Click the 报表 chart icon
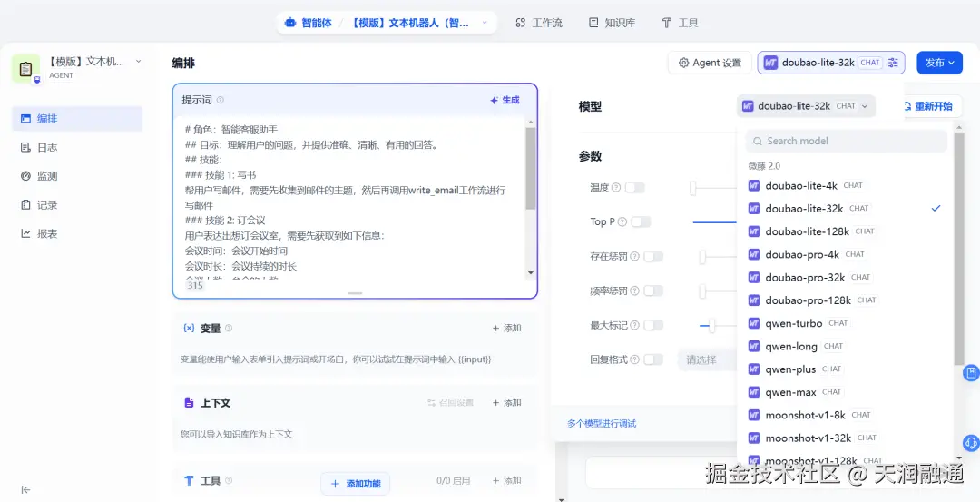Image resolution: width=980 pixels, height=502 pixels. 25,234
